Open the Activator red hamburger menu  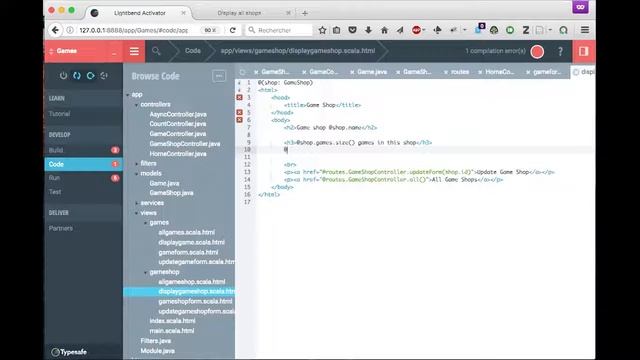click(x=134, y=51)
